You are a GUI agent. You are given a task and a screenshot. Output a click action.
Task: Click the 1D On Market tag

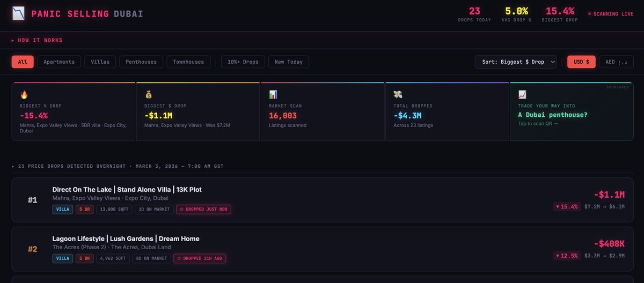pos(154,209)
